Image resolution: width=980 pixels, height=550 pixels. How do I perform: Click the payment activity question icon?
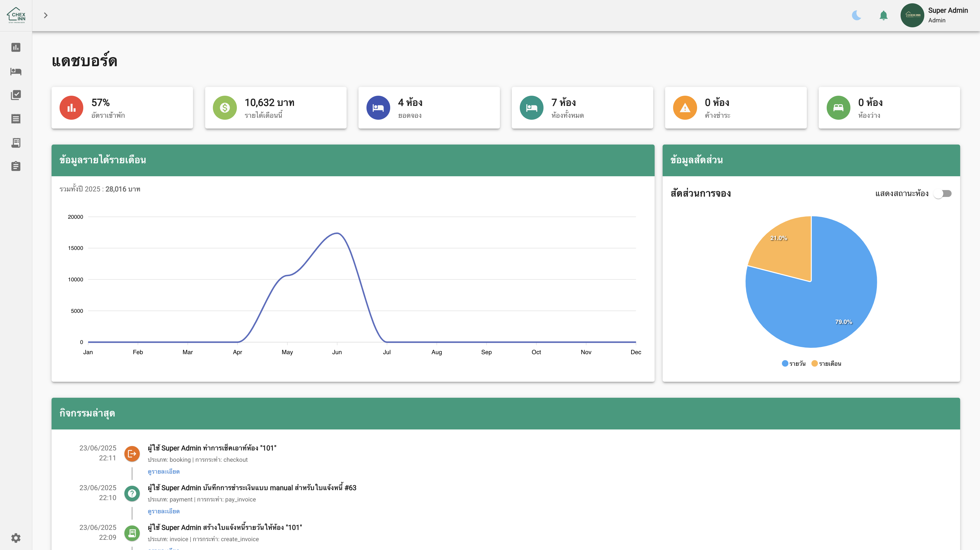pos(132,493)
